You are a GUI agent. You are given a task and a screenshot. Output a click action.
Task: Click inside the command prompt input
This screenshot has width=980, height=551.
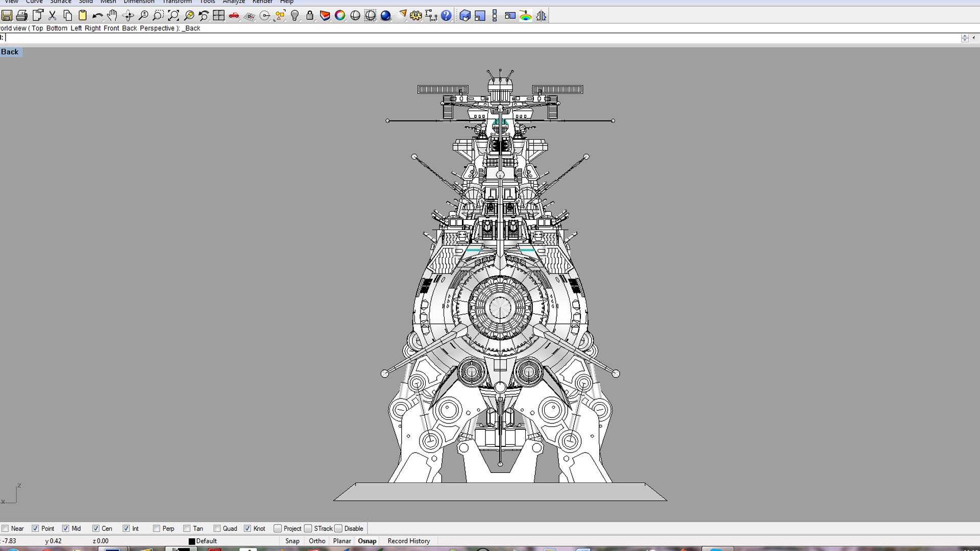482,38
